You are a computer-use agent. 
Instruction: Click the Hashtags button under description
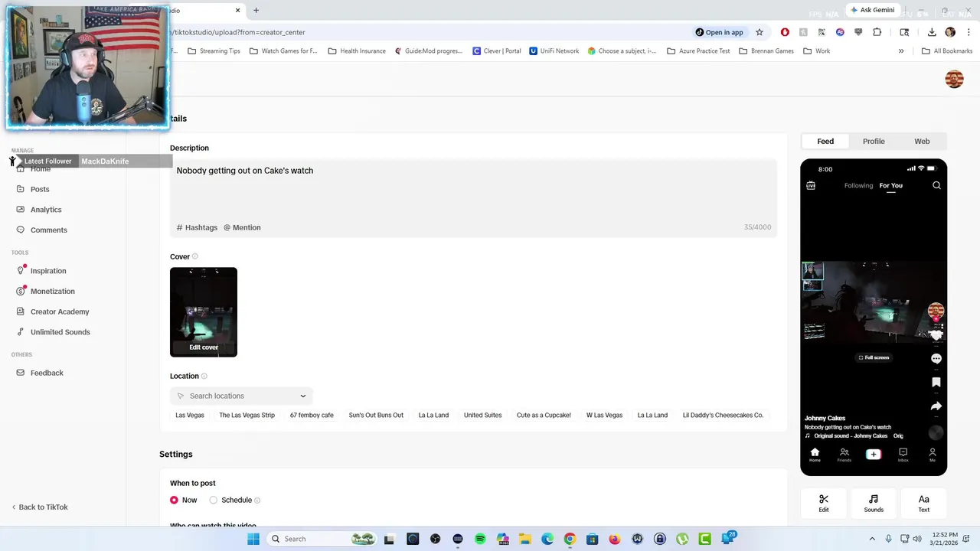click(x=198, y=228)
